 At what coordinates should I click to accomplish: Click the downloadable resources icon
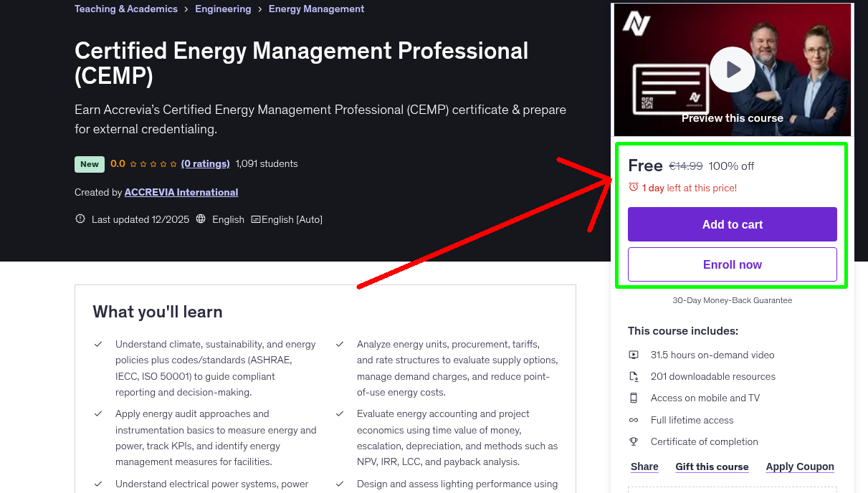[x=634, y=376]
